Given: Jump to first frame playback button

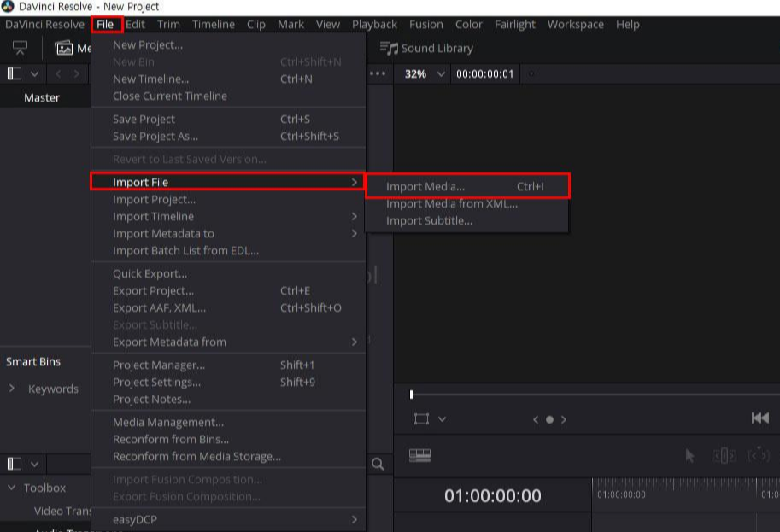Looking at the screenshot, I should point(760,418).
